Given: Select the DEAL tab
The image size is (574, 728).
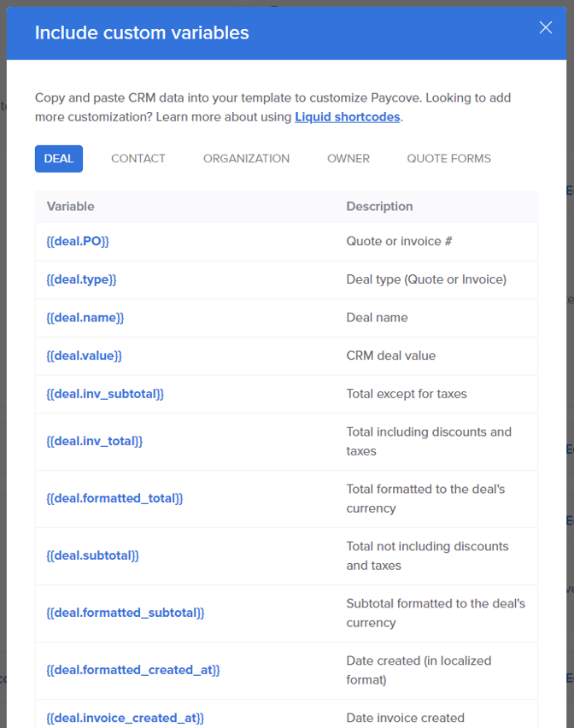Looking at the screenshot, I should (59, 159).
